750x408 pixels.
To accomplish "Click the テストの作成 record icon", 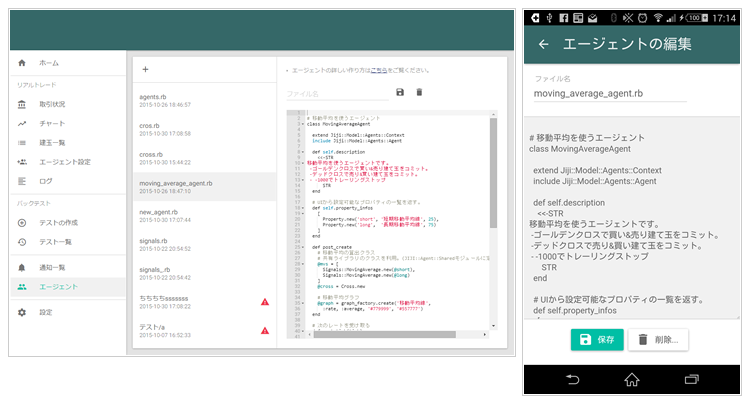I will pyautogui.click(x=22, y=222).
